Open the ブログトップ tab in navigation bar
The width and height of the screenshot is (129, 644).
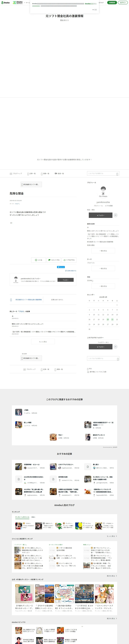16,173
